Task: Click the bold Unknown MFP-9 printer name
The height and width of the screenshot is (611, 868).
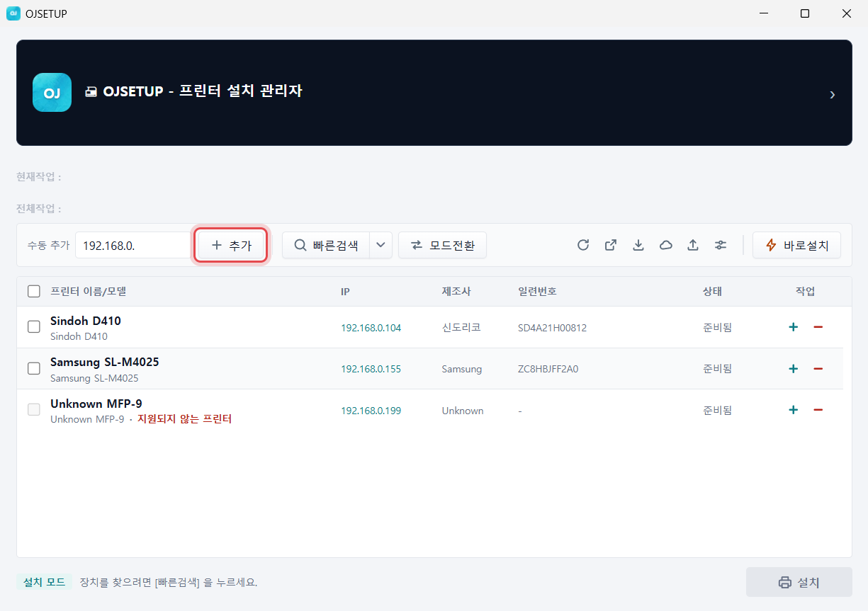Action: point(96,404)
